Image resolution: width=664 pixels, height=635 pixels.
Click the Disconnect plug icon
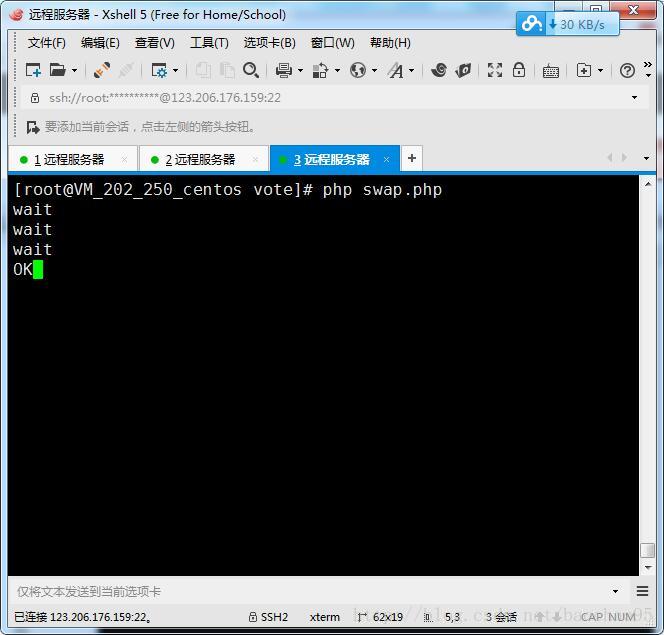102,70
